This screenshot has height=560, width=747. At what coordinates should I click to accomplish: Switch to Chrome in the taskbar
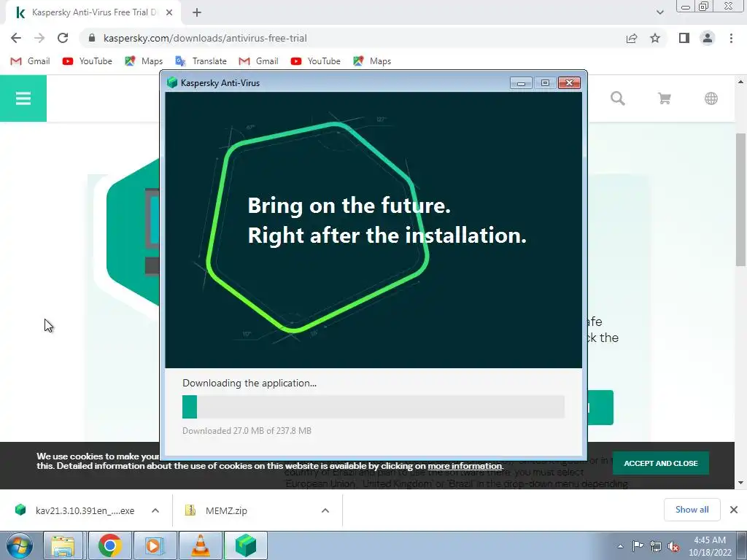(109, 545)
